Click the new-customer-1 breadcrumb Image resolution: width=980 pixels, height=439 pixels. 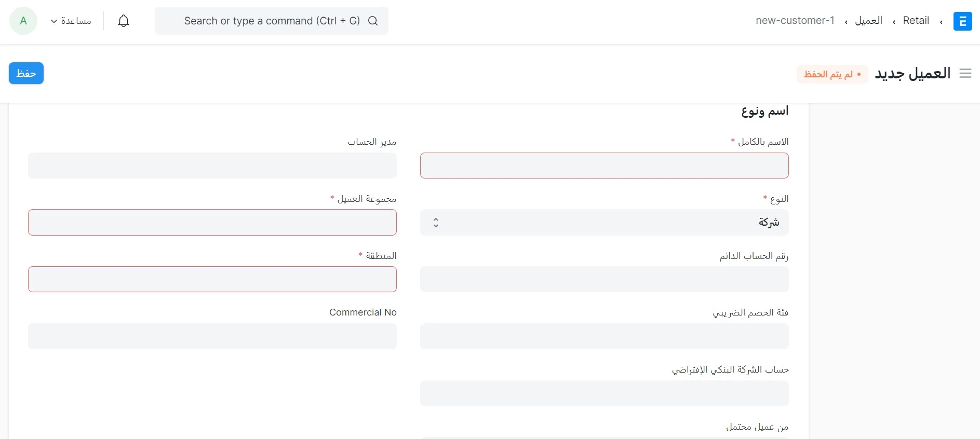pos(795,20)
